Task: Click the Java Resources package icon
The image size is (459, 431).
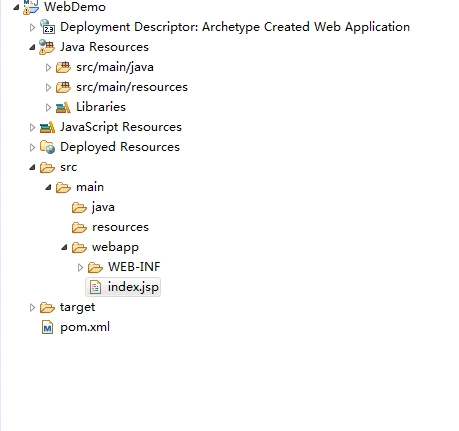Action: pyautogui.click(x=47, y=47)
